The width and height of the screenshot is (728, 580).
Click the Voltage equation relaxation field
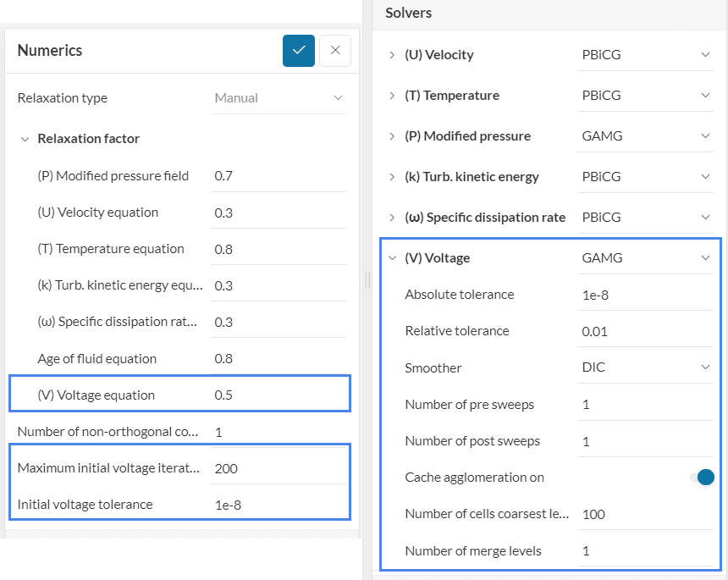tap(279, 395)
